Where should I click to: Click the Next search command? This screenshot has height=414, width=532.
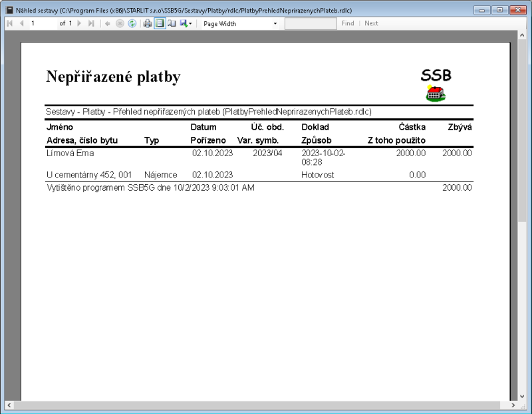(370, 23)
